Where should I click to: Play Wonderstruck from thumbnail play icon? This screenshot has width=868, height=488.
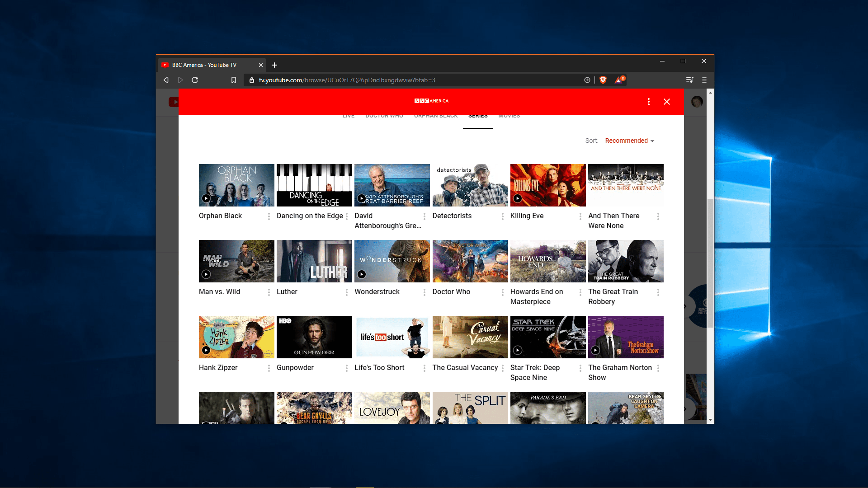[362, 274]
